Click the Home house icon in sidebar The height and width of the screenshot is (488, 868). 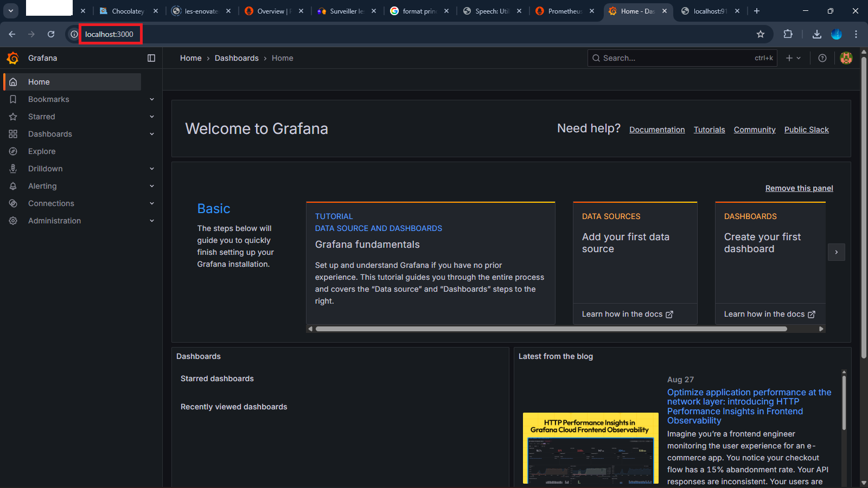coord(13,82)
